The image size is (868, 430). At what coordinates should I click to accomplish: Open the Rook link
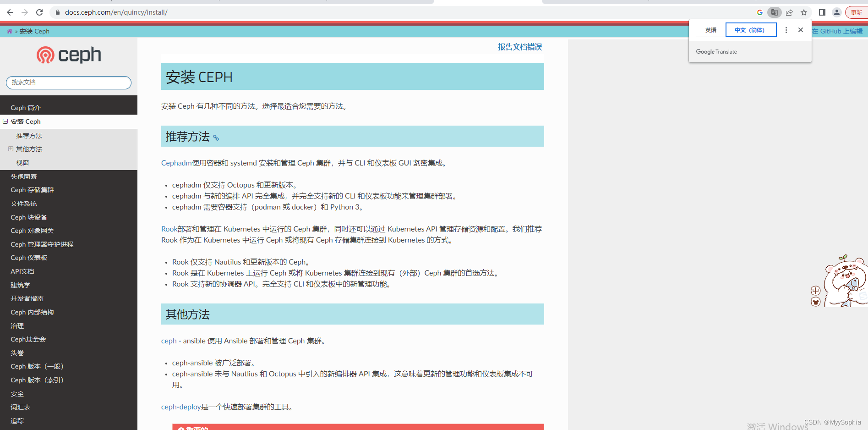[169, 229]
